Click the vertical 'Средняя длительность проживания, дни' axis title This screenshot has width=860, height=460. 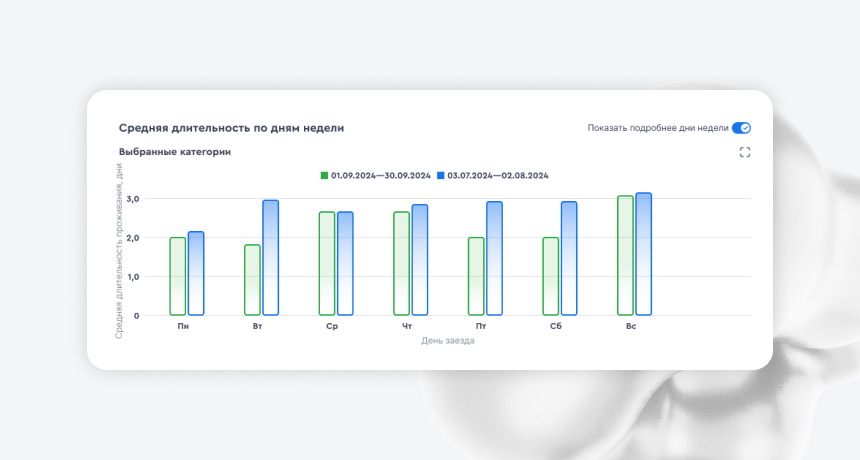coord(119,251)
